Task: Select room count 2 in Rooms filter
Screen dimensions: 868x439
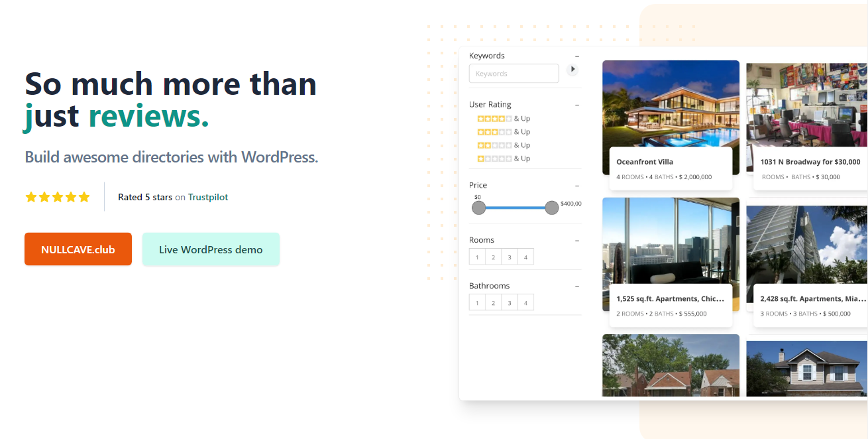Action: click(x=493, y=257)
